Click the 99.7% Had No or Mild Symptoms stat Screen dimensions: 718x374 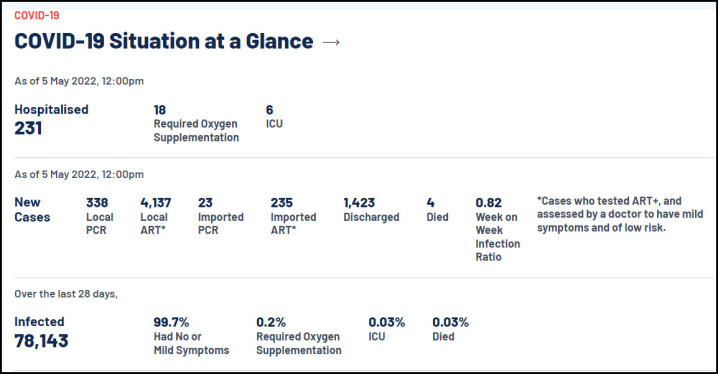point(191,336)
